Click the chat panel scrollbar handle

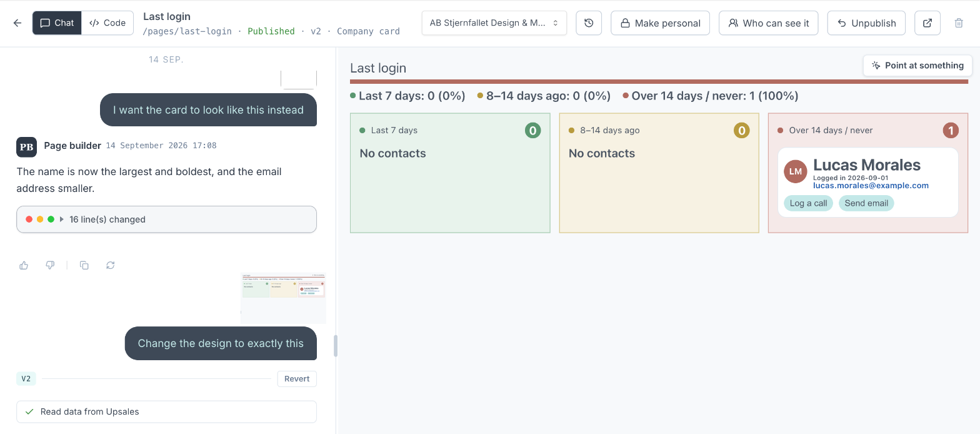click(x=336, y=346)
